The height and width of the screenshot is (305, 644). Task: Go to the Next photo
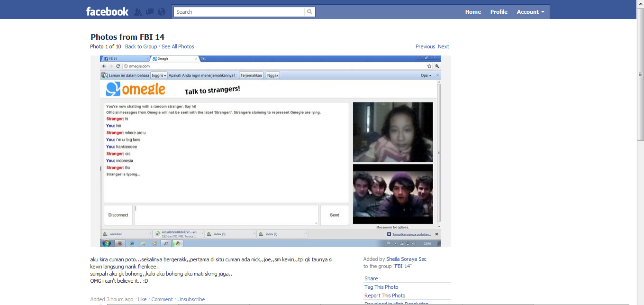click(x=444, y=46)
